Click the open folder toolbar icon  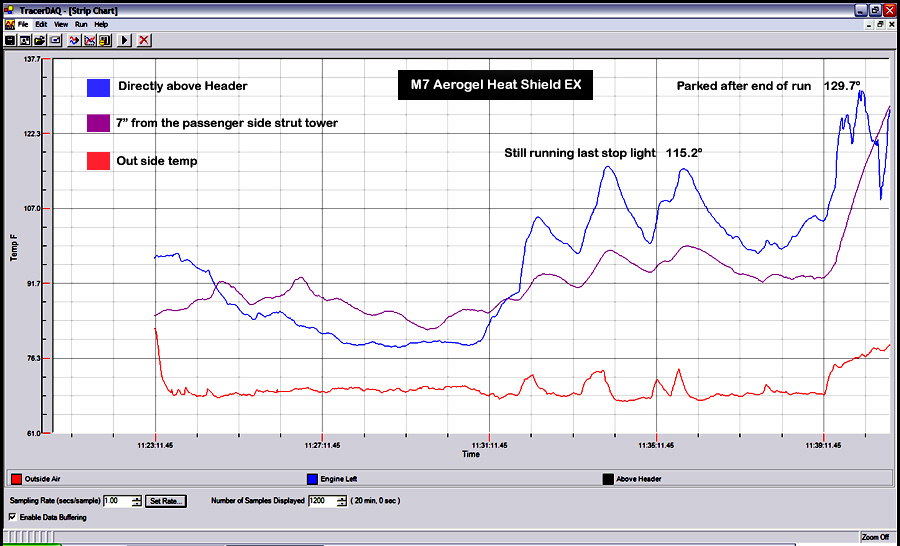coord(40,40)
